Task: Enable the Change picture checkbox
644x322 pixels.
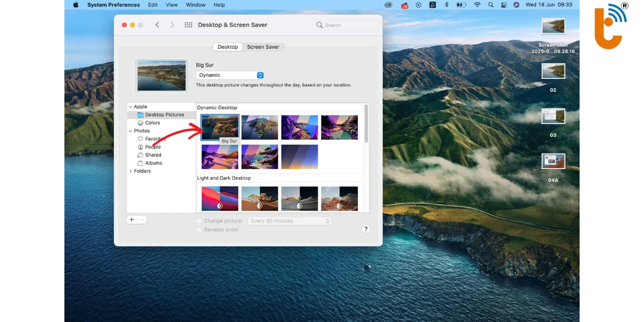Action: click(x=199, y=221)
